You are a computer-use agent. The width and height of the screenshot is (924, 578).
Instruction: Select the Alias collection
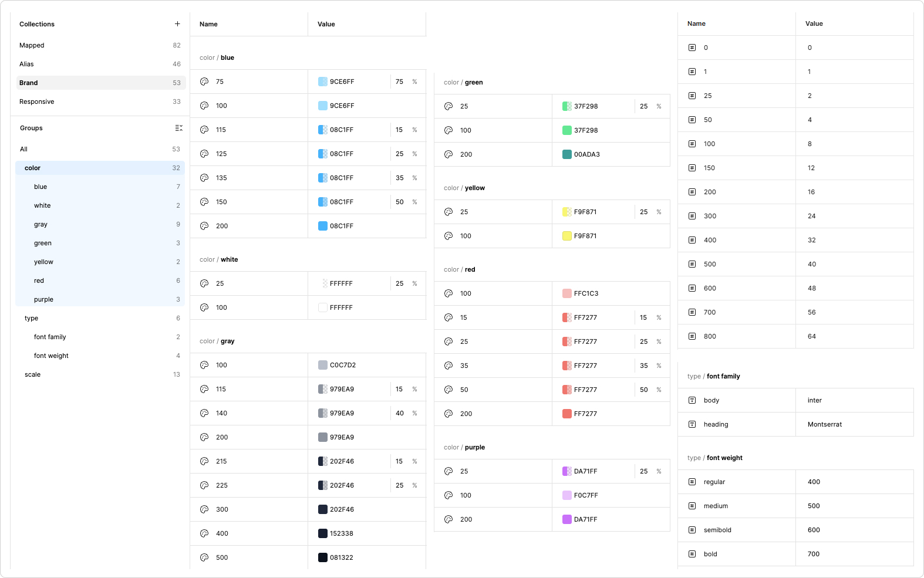point(26,64)
